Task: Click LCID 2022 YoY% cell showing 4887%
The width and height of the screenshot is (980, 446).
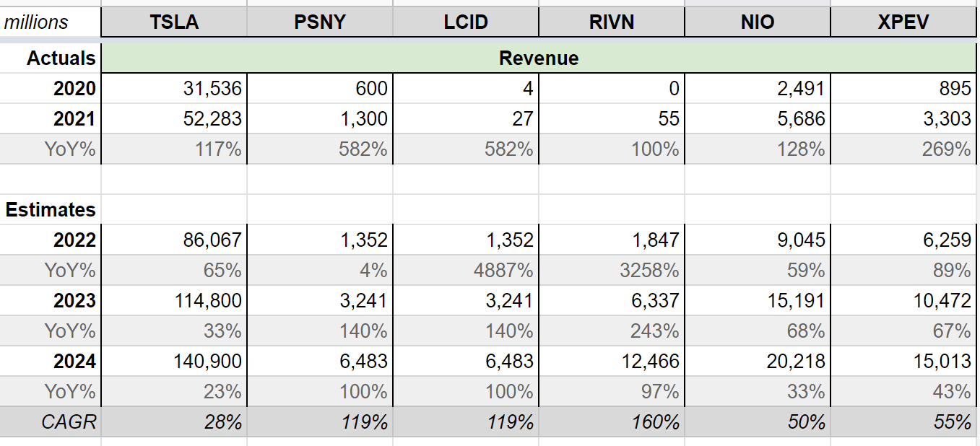Action: 466,270
